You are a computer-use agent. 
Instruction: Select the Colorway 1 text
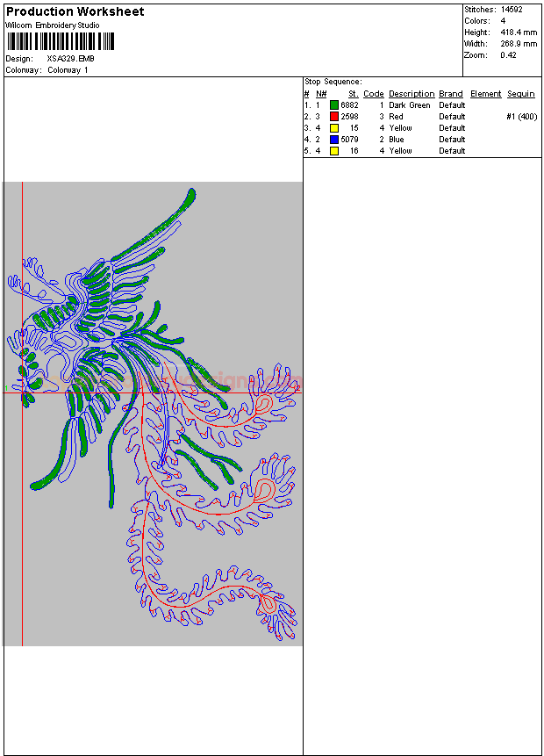click(x=68, y=70)
